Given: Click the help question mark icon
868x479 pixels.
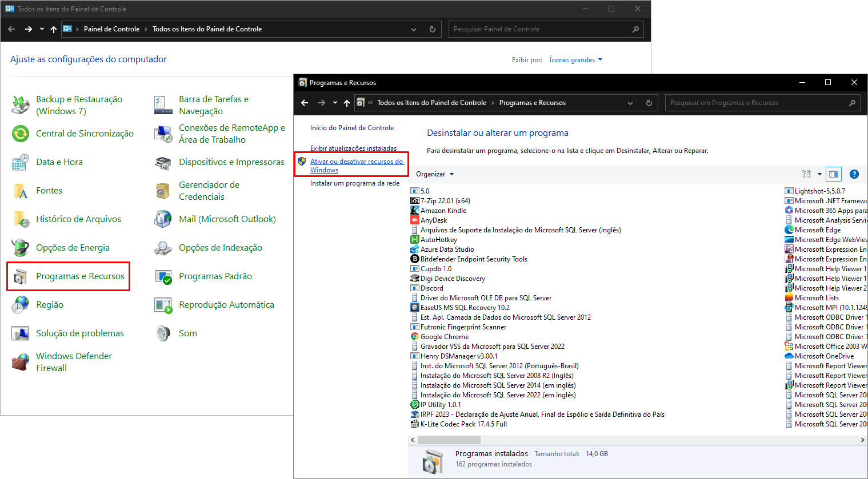Looking at the screenshot, I should (854, 174).
